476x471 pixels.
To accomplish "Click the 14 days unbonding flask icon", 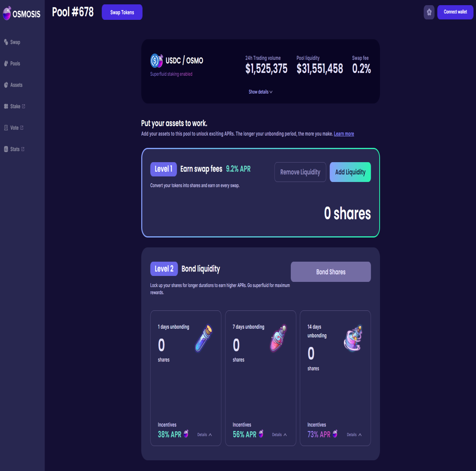I will click(353, 338).
